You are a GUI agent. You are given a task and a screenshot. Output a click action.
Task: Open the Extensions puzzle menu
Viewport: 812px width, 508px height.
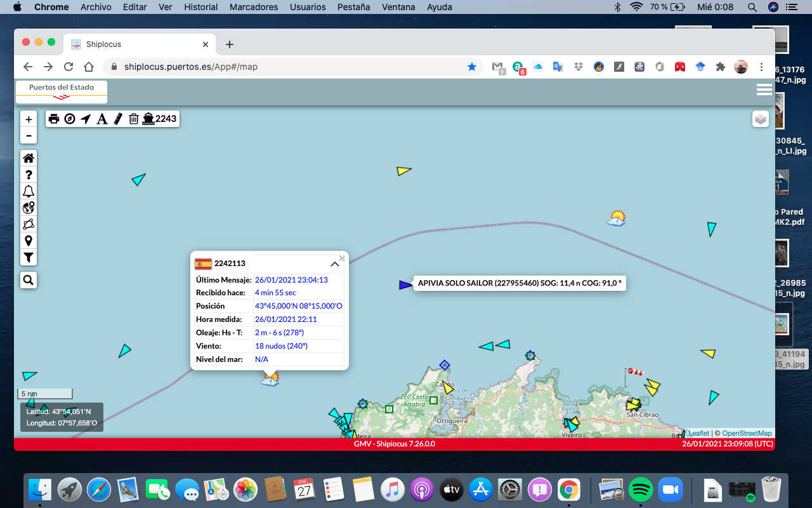(x=720, y=67)
